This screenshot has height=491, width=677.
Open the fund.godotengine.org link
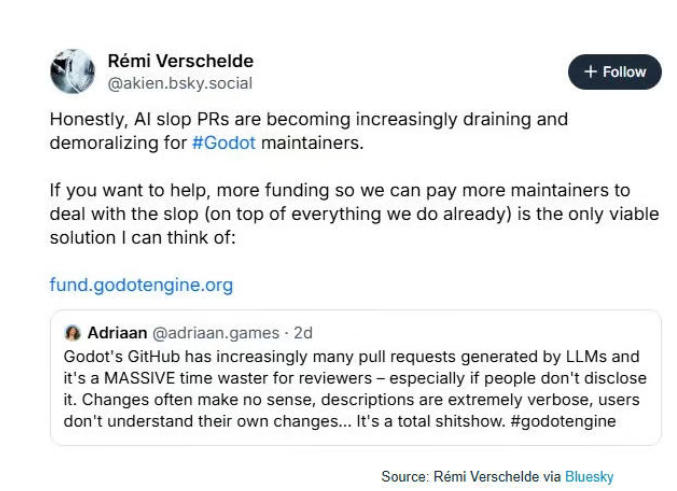[141, 285]
